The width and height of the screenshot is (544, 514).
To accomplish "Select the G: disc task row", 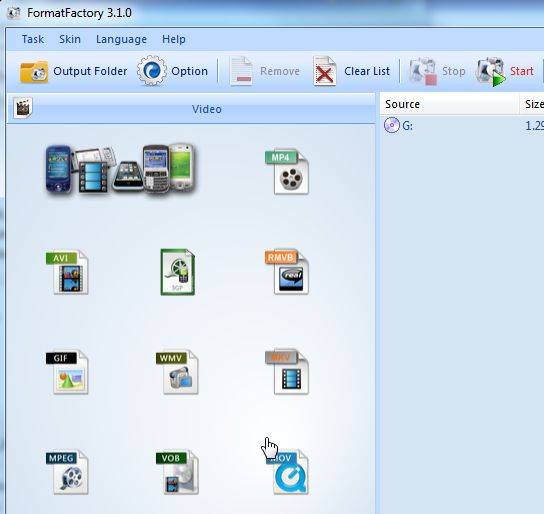I will click(x=462, y=126).
